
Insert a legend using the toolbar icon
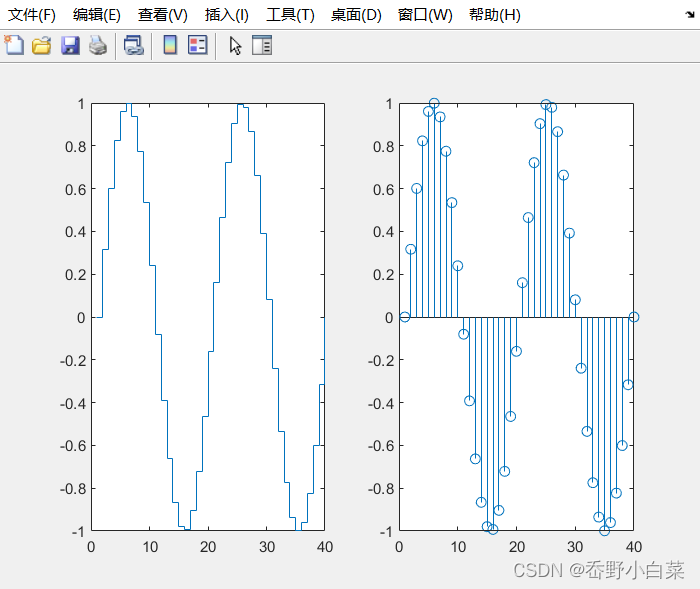tap(198, 45)
